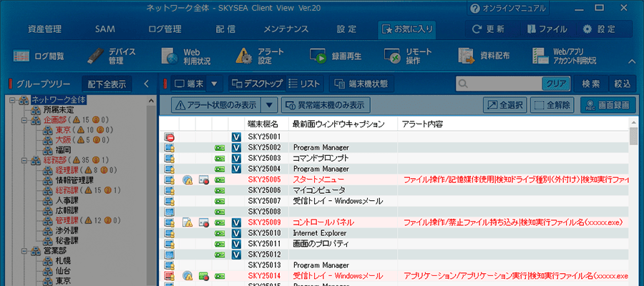Collapse the ネットワーク全体 tree node
Viewport: 644px width, 286px height.
pyautogui.click(x=13, y=99)
